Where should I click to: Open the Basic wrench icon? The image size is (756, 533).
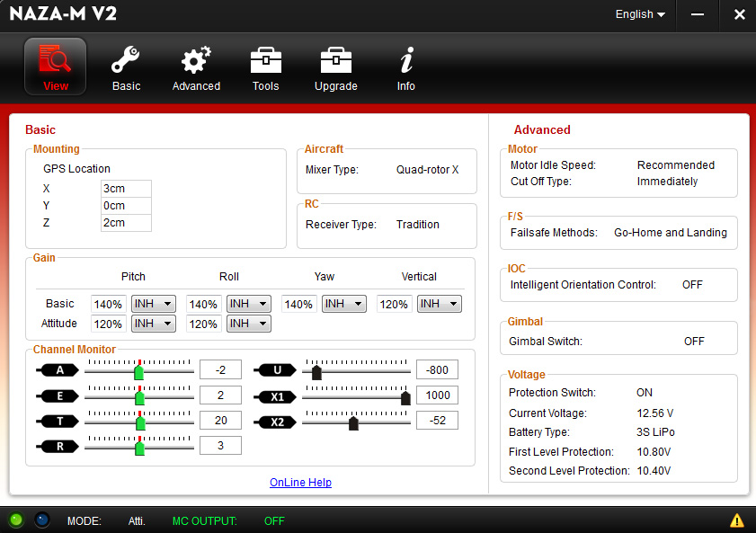pos(126,68)
